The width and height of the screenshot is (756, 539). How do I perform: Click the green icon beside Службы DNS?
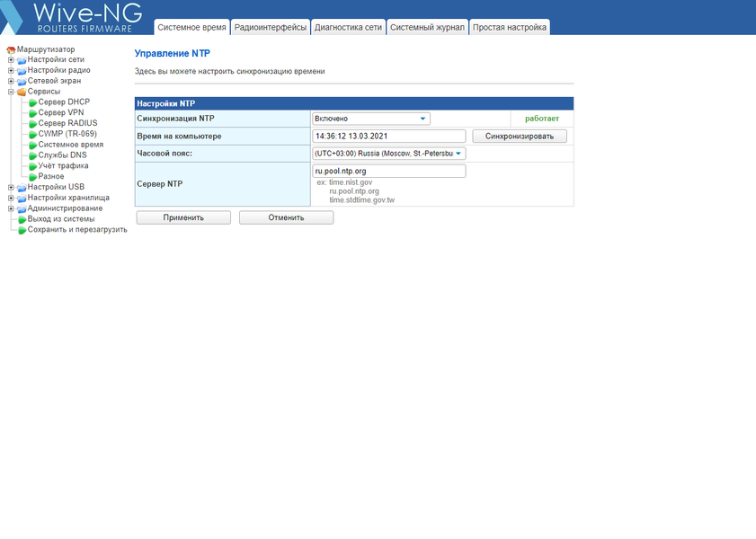(x=32, y=155)
